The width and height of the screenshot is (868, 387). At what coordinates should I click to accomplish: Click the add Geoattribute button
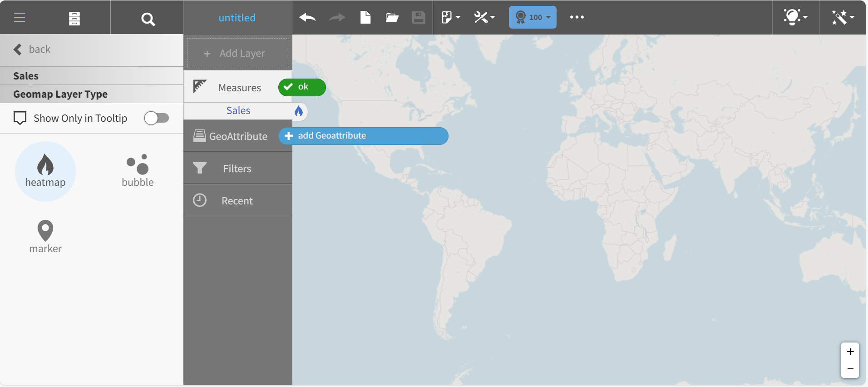click(363, 136)
